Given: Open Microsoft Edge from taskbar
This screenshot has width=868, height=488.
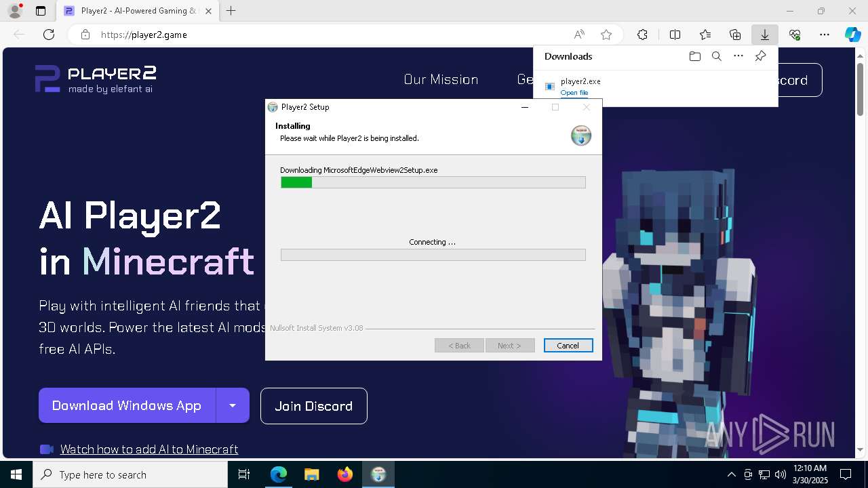Looking at the screenshot, I should tap(279, 474).
